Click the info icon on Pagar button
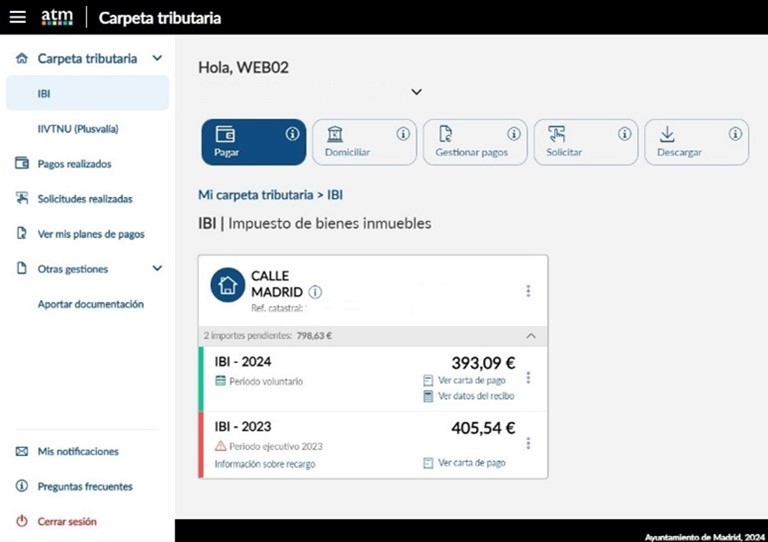The image size is (768, 542). 292,133
